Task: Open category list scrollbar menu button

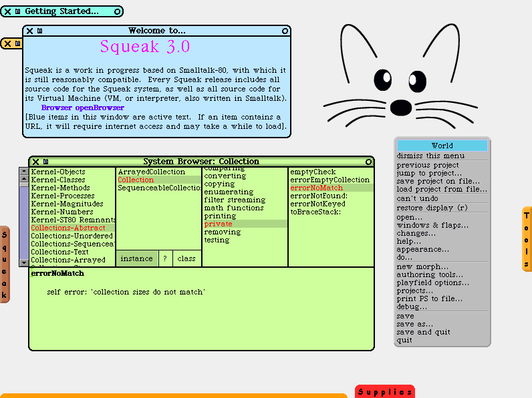Action: pos(24,171)
